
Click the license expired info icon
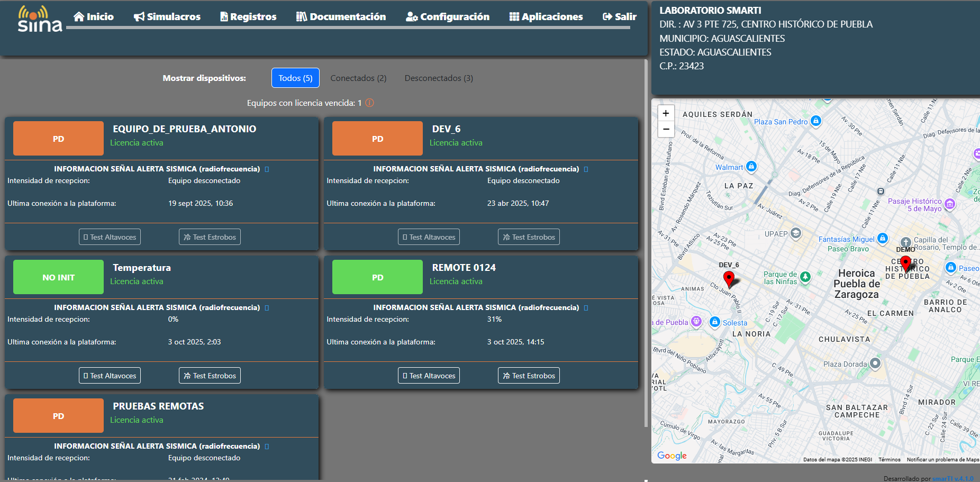coord(369,103)
